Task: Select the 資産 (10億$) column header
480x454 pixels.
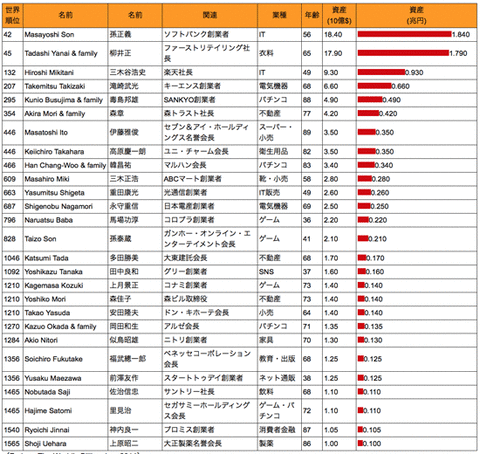Action: pos(339,15)
